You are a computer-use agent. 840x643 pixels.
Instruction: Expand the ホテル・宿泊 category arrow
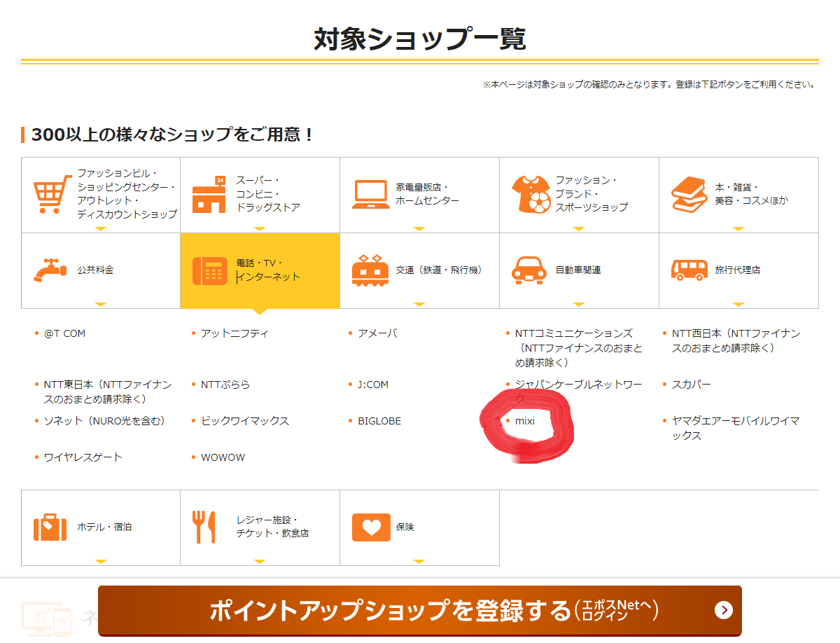(x=101, y=562)
